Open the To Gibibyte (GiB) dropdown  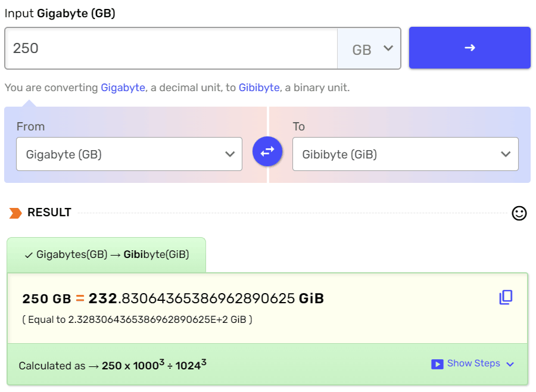click(x=406, y=154)
